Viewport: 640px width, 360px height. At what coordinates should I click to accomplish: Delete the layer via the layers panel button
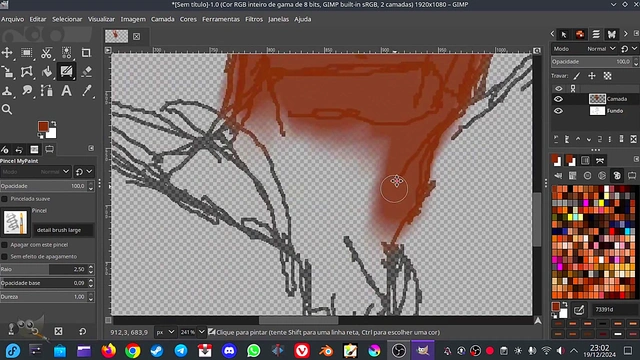click(x=633, y=139)
